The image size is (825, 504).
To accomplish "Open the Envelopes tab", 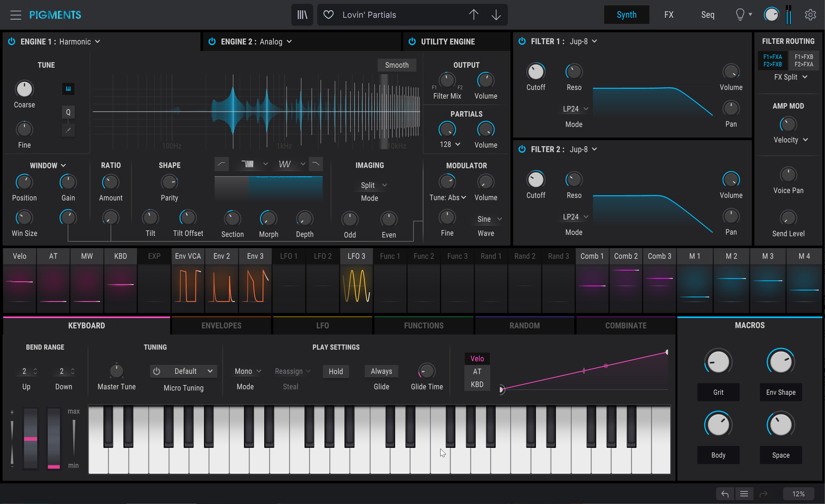I will pyautogui.click(x=221, y=325).
